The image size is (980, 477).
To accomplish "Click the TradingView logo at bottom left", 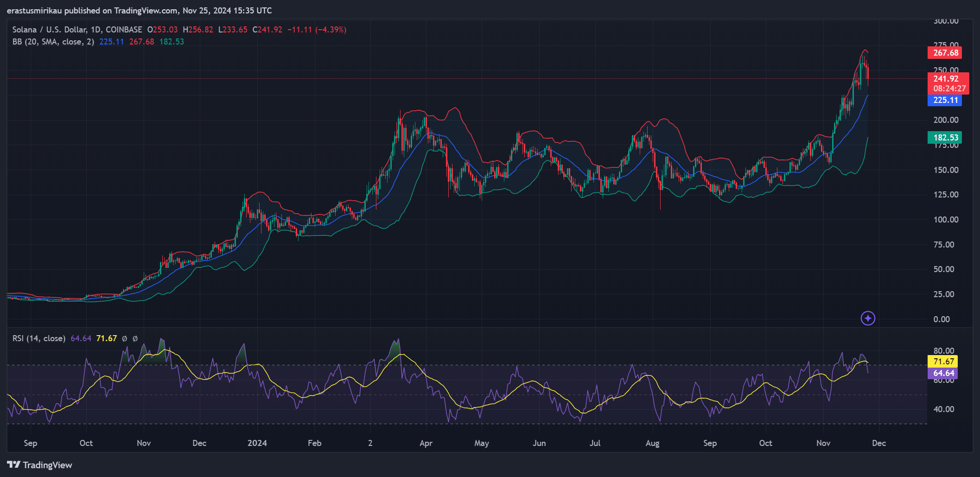I will 39,465.
